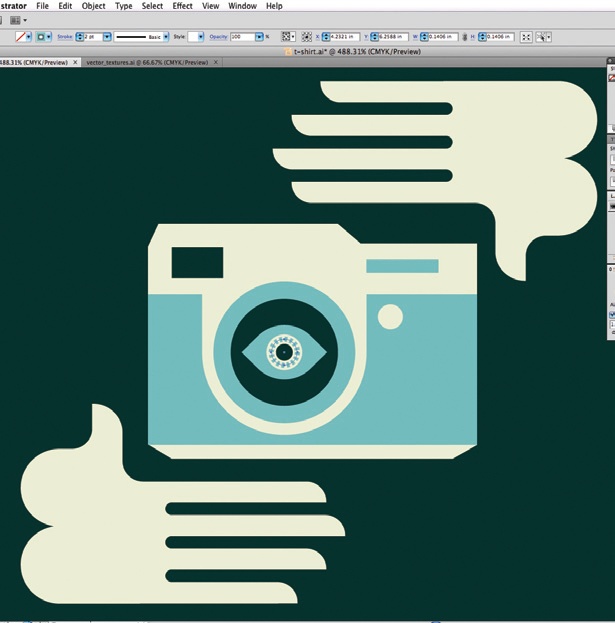This screenshot has height=623, width=615.
Task: Open the Basic brush definition dropdown
Action: pyautogui.click(x=166, y=37)
